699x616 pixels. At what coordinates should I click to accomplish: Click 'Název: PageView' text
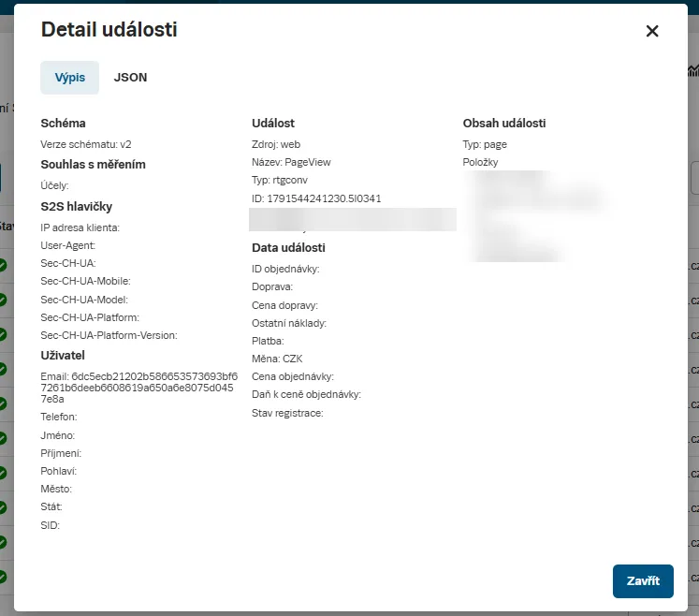291,162
